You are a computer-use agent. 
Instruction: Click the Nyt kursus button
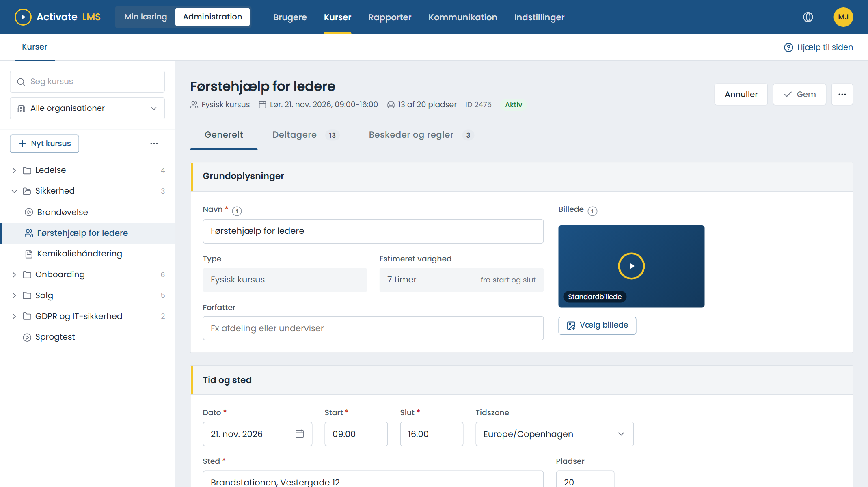tap(44, 144)
